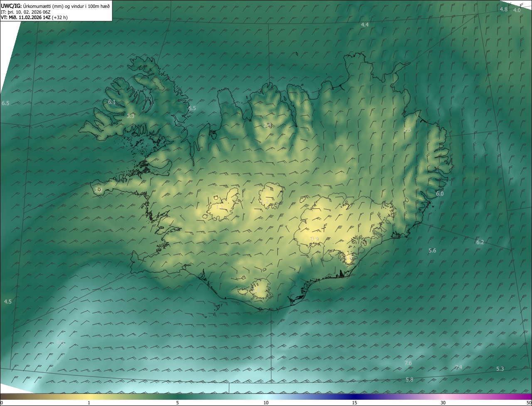Image resolution: width=532 pixels, height=406 pixels.
Task: Select the value 2.5 in east Iceland
Action: pyautogui.click(x=407, y=130)
